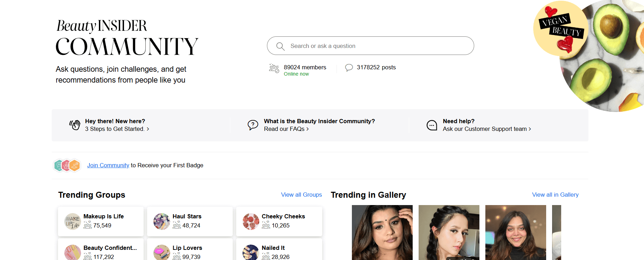This screenshot has width=644, height=260.
Task: Open the Haul Stars group avatar
Action: (162, 222)
